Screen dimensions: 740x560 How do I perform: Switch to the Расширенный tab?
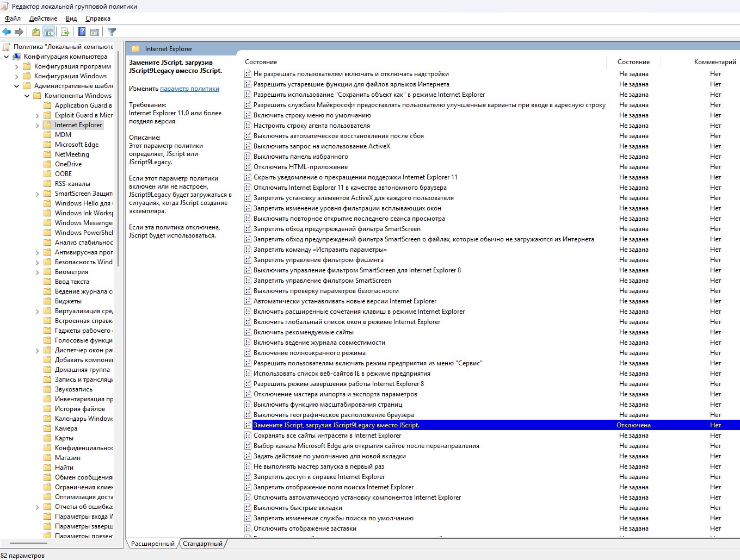tap(153, 544)
